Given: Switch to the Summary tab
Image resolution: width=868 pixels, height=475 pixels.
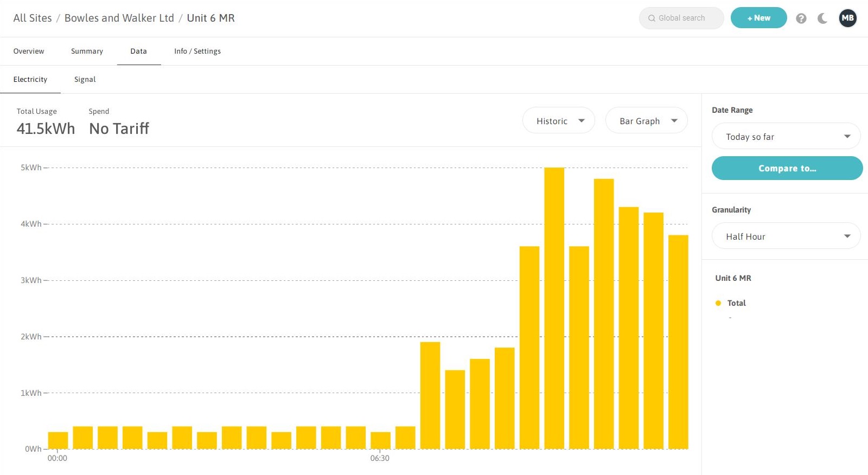Looking at the screenshot, I should point(87,51).
